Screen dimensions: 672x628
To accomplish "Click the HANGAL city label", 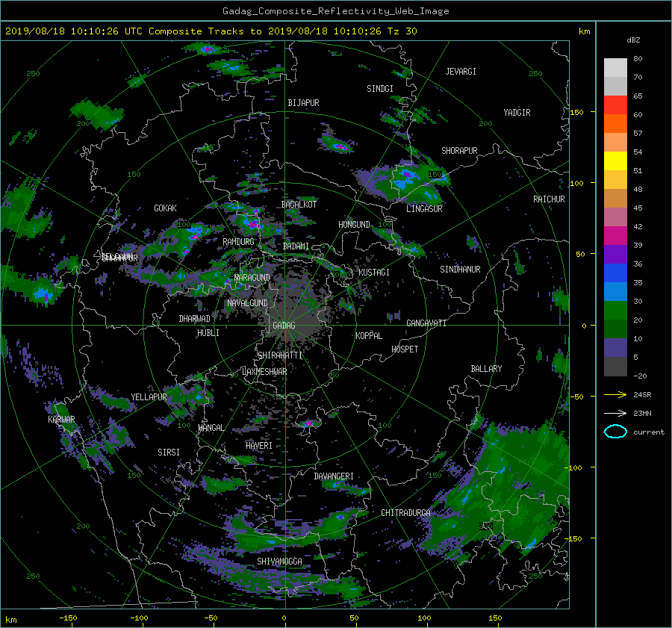I will pos(211,428).
